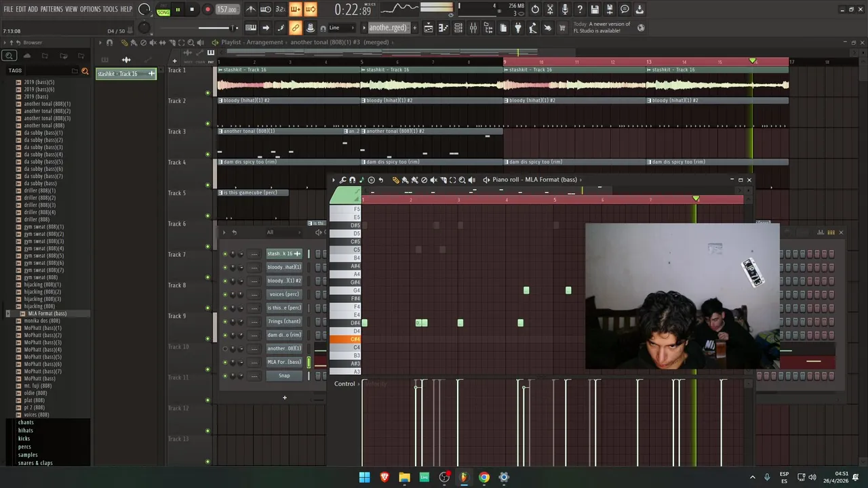The image size is (868, 488).
Task: Select the 'kicks' browser tag
Action: (24, 439)
